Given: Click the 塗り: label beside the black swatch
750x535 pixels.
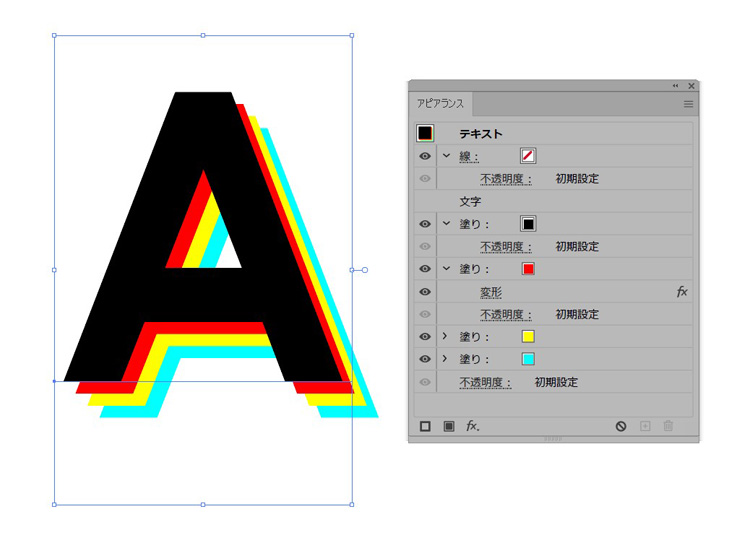Looking at the screenshot, I should click(x=474, y=224).
